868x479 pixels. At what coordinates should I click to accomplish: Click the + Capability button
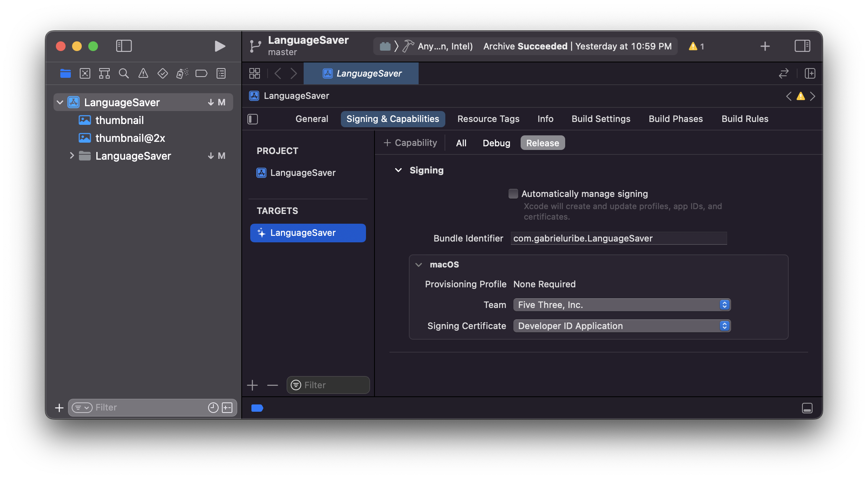point(410,143)
